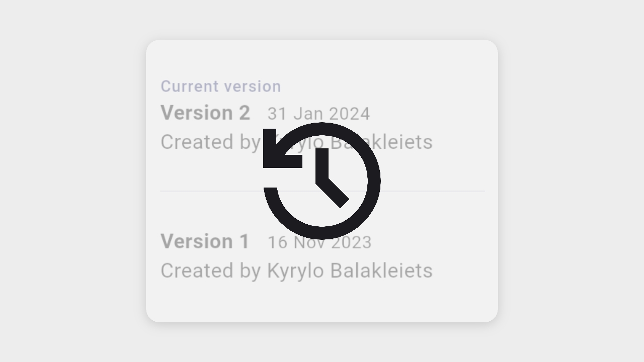Click the clock hands in the history icon
This screenshot has height=362, width=644.
[x=327, y=177]
